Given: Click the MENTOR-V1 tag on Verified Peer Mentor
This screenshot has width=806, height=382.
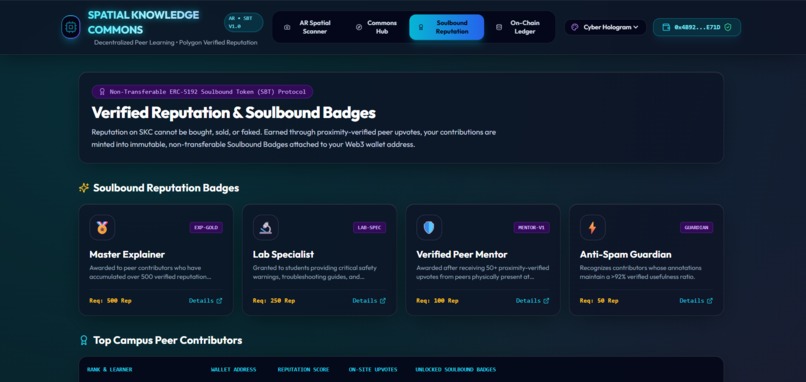Looking at the screenshot, I should (532, 227).
